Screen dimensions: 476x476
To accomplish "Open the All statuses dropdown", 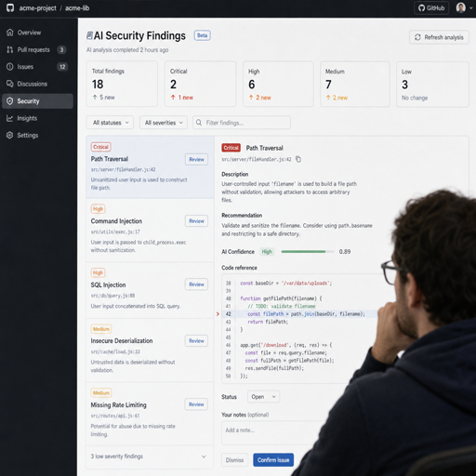I will tap(110, 123).
